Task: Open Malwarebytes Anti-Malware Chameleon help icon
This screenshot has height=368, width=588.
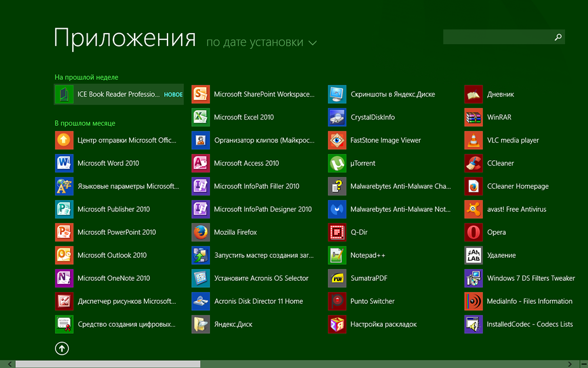Action: (x=337, y=186)
